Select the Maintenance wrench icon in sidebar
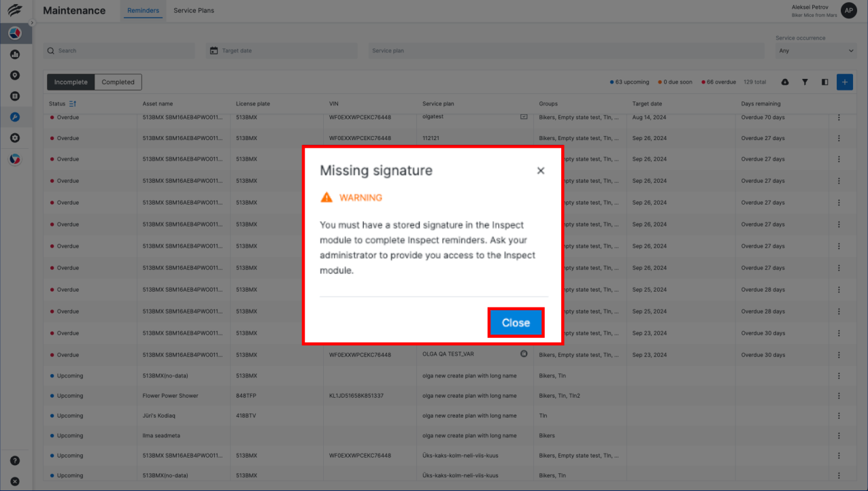 point(14,116)
